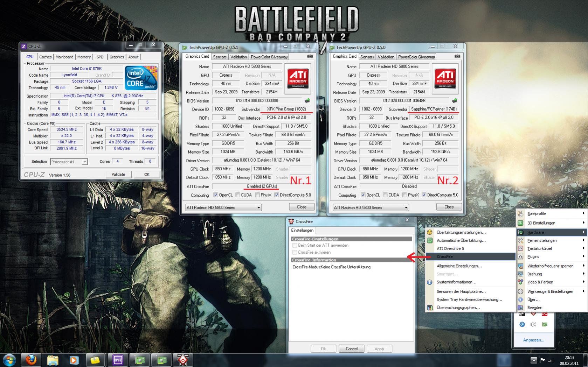This screenshot has width=588, height=367.
Task: Click the Beenden exit icon
Action: pyautogui.click(x=521, y=308)
